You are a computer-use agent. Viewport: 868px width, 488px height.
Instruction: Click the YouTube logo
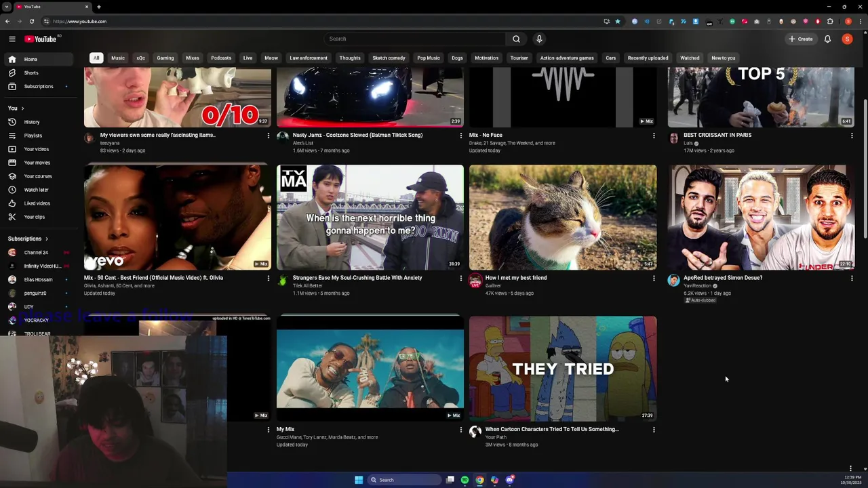pos(42,39)
